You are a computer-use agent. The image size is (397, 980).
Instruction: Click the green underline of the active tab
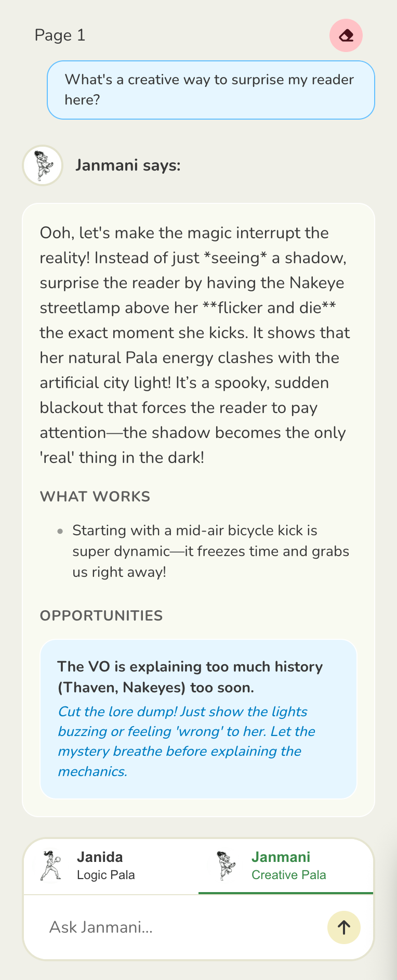286,893
